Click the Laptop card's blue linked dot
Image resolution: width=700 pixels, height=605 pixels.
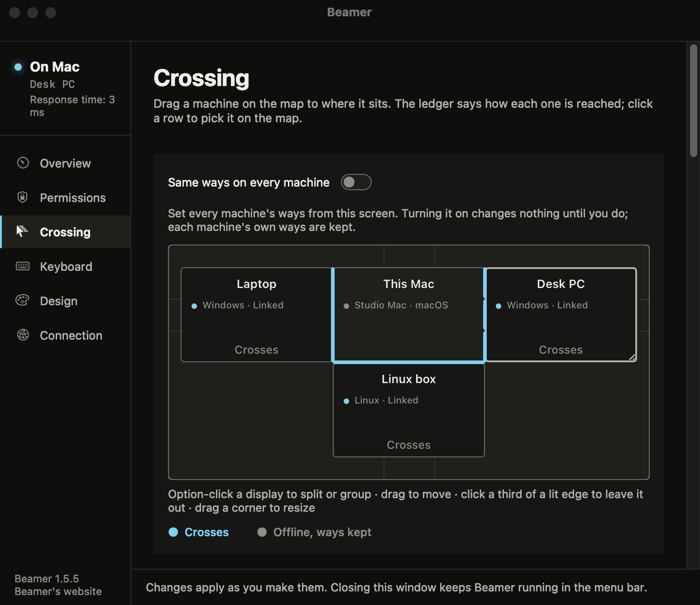[x=194, y=306]
